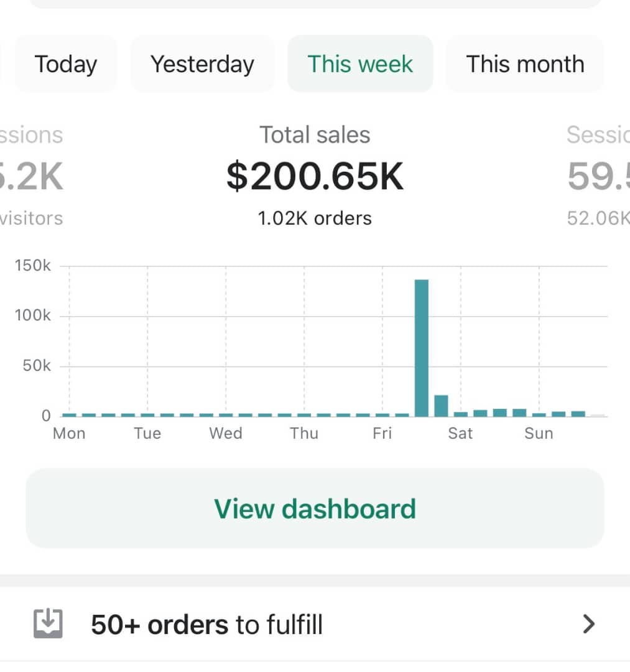Keep This week filter selected
630x672 pixels.
coord(360,63)
